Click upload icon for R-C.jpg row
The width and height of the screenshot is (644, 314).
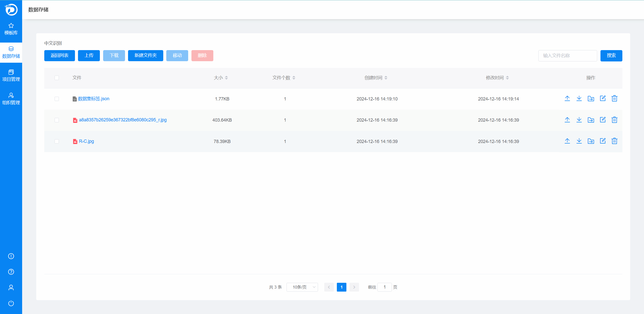tap(567, 141)
